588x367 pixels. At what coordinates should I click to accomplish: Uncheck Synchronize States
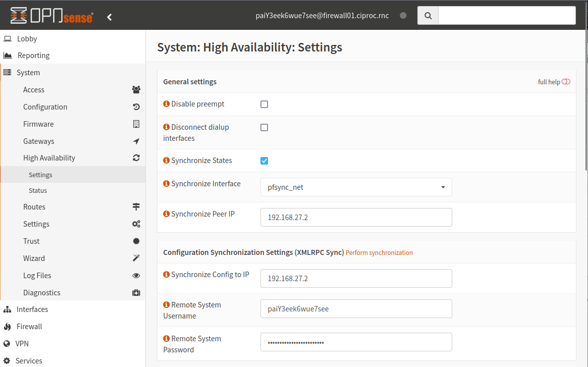tap(264, 160)
